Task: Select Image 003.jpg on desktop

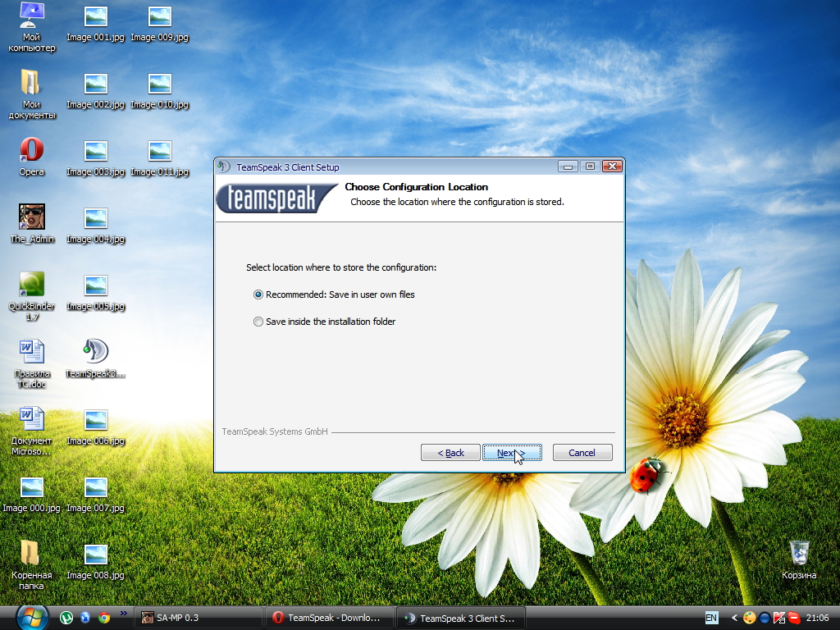Action: 95,157
